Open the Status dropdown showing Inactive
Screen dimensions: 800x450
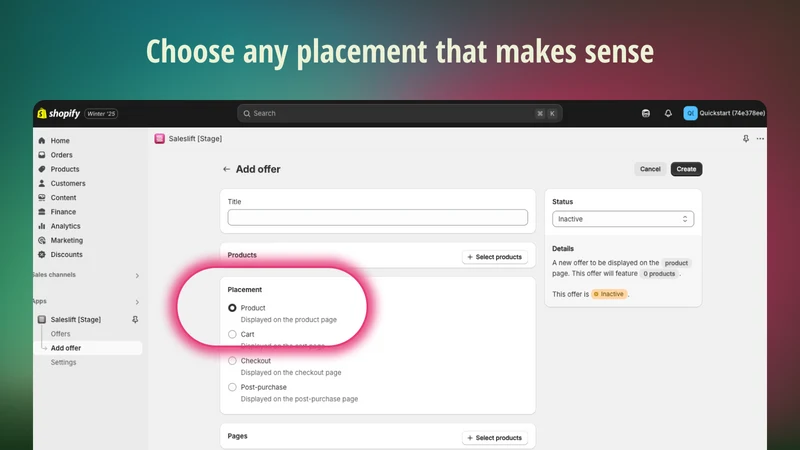[623, 219]
